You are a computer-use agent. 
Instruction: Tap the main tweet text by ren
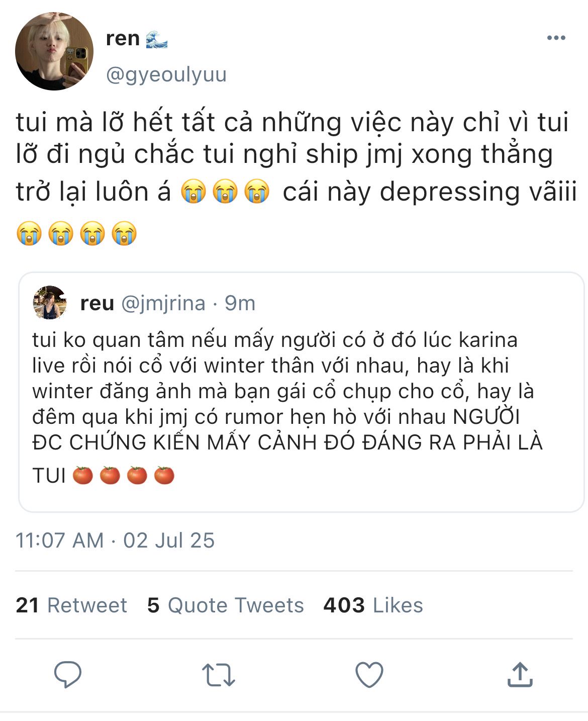tap(297, 177)
